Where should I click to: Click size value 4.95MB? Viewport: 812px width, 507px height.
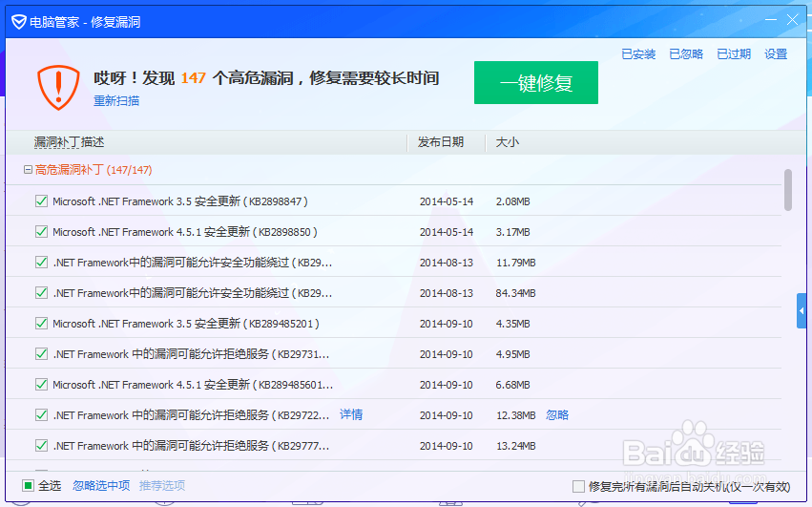coord(512,354)
